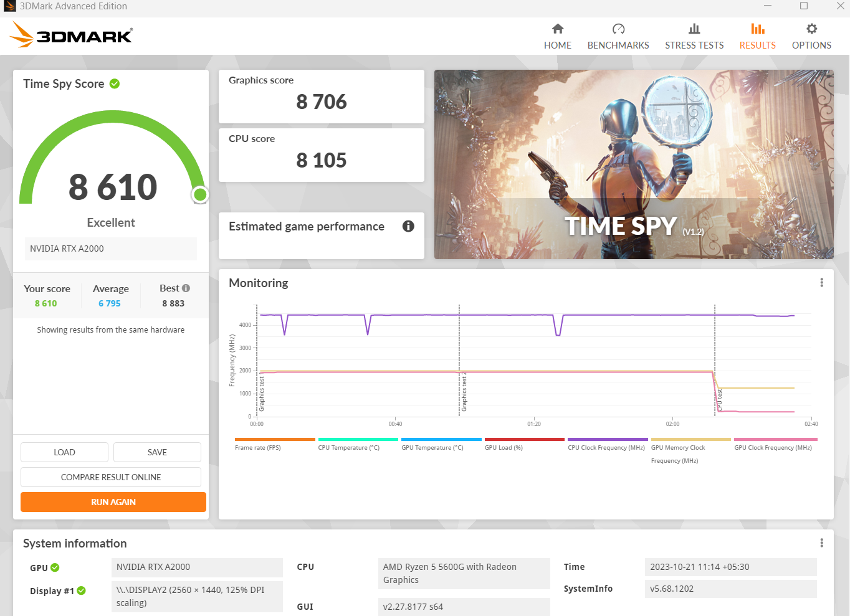Click Your score value 8 610
This screenshot has width=850, height=616.
(45, 303)
